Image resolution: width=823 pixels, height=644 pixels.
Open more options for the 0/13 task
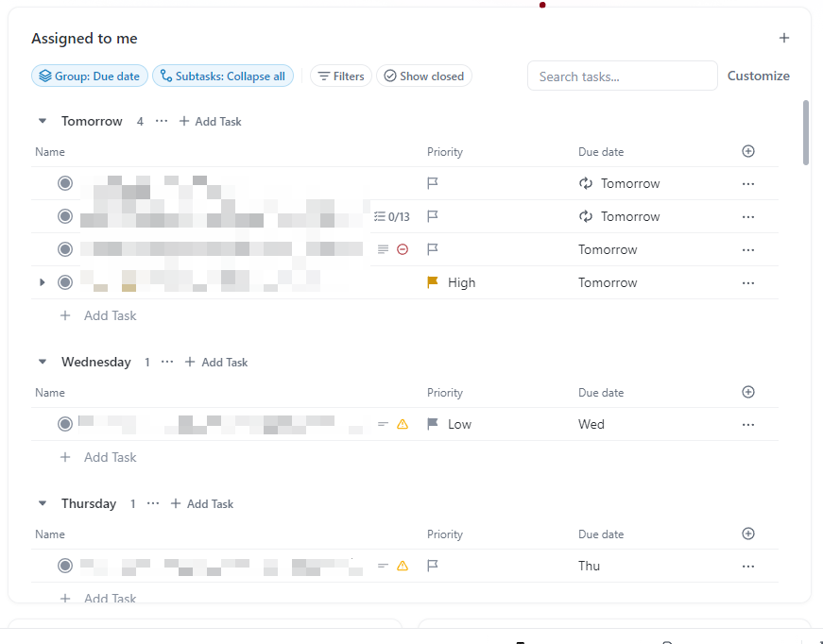click(x=748, y=217)
